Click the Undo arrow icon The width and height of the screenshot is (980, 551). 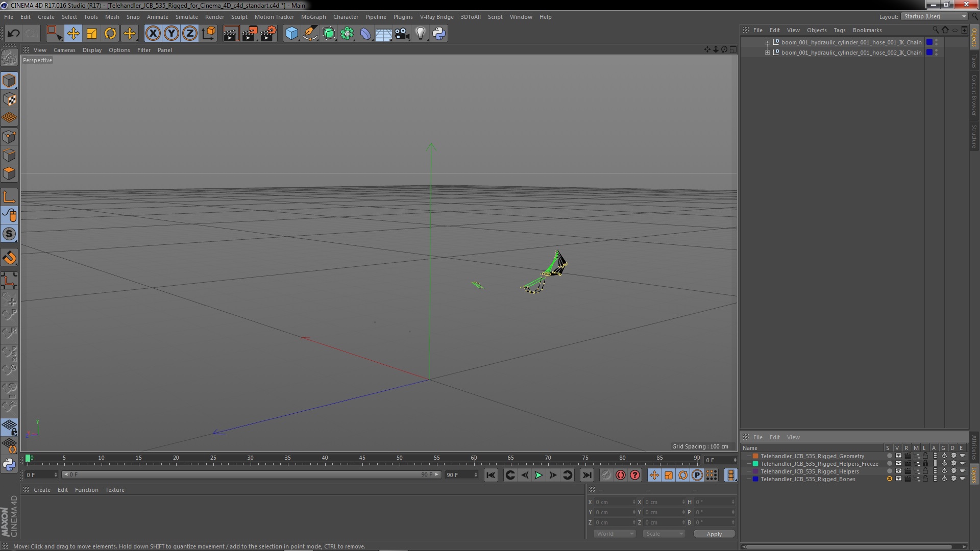(13, 34)
